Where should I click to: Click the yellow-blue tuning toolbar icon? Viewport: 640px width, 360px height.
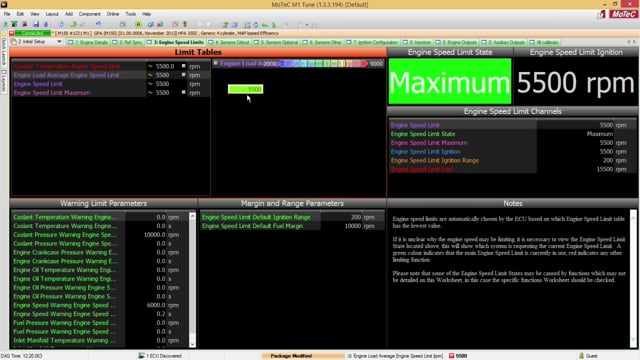(x=225, y=24)
